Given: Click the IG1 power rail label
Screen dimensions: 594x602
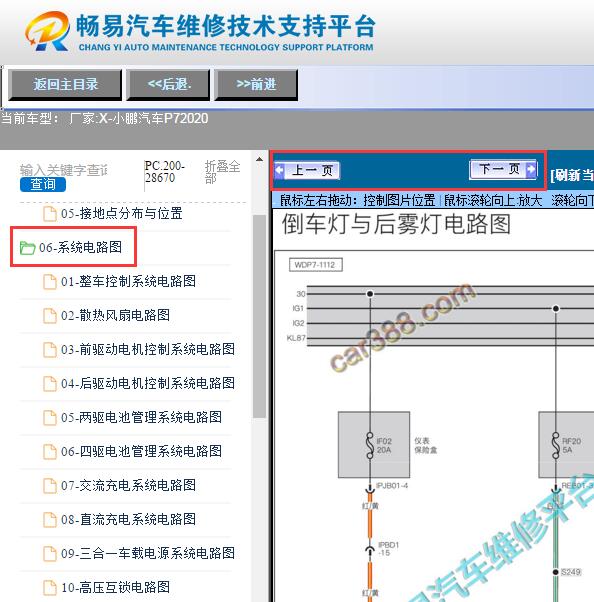Looking at the screenshot, I should tap(298, 308).
